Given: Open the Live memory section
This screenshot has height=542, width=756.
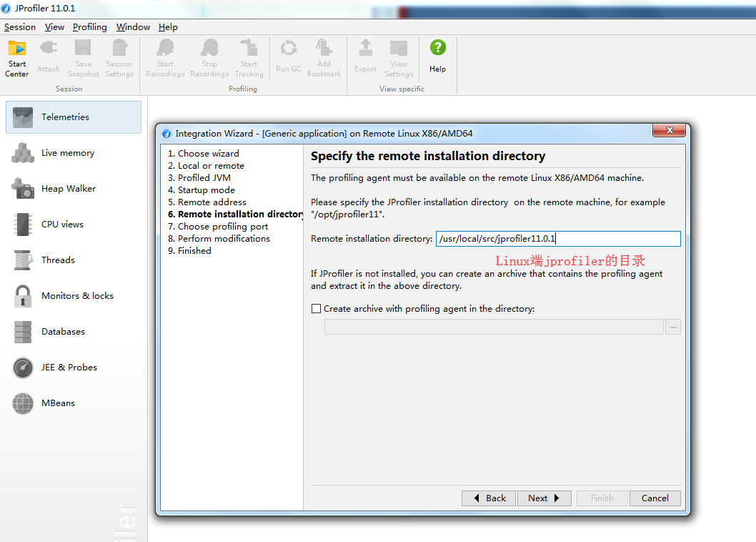Looking at the screenshot, I should click(x=74, y=153).
